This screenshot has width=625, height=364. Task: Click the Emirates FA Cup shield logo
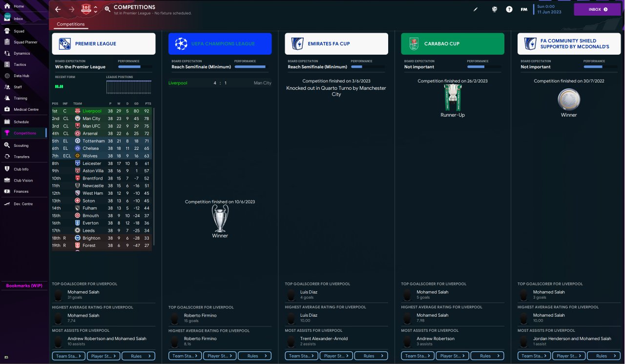(x=297, y=44)
